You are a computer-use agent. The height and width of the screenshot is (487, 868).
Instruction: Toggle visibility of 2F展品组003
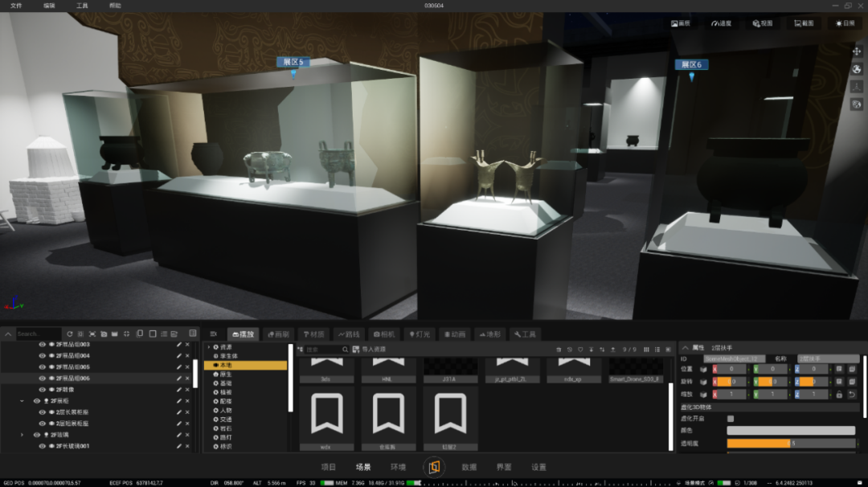42,344
